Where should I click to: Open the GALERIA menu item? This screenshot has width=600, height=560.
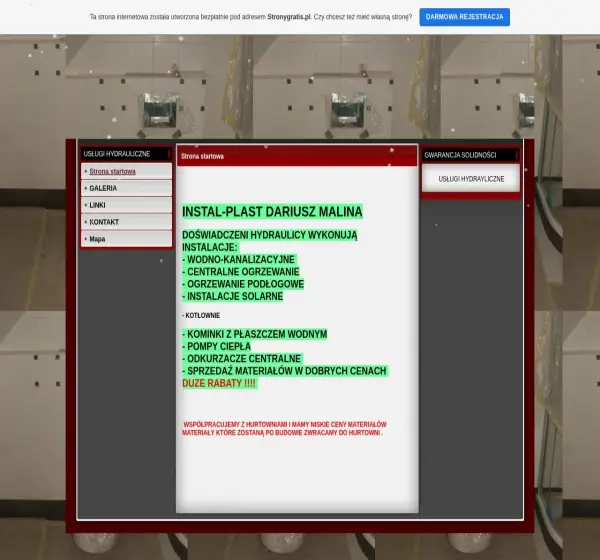(103, 188)
